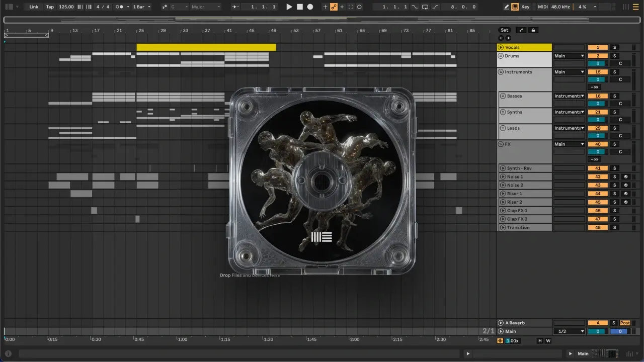Toggle Automation Arm button in toolbar
Screen dimensions: 644x362
click(x=334, y=7)
